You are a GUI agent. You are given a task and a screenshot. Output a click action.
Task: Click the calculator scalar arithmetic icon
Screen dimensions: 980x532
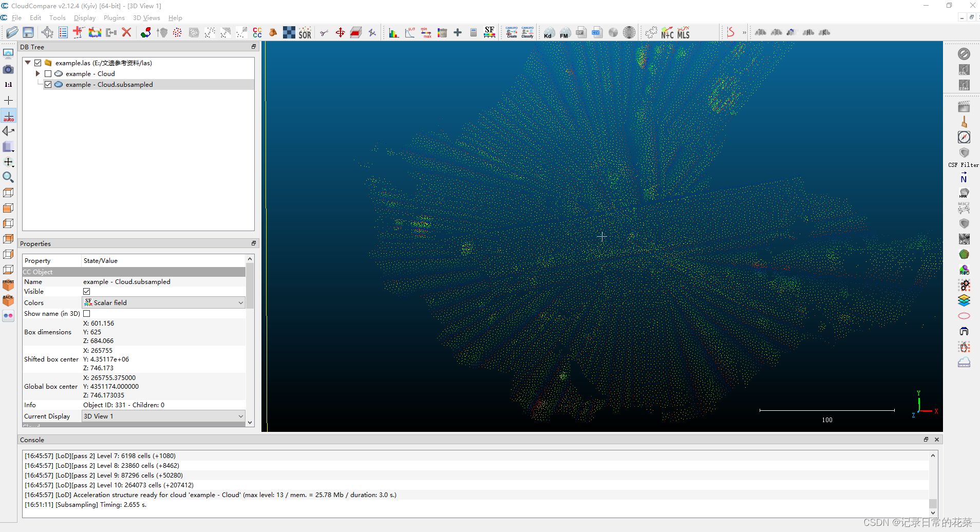(474, 32)
